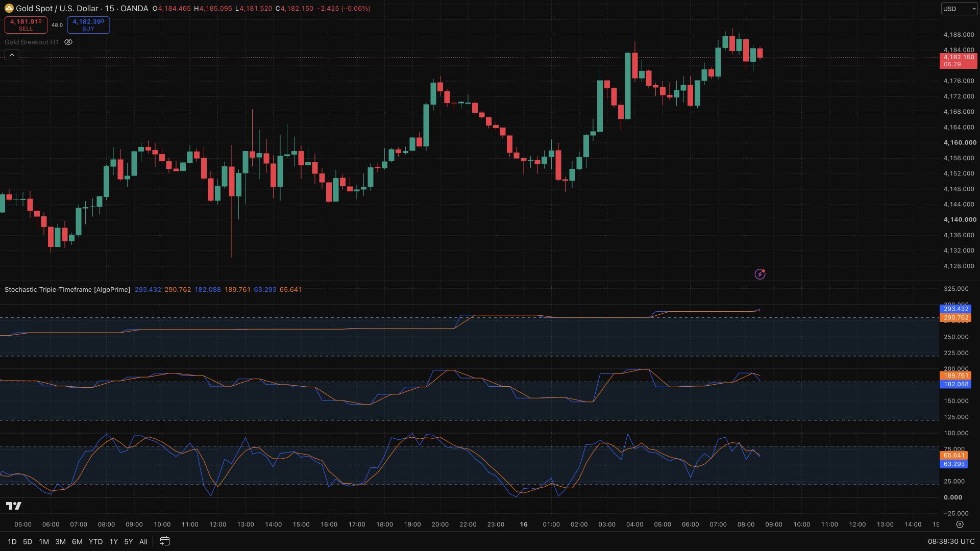
Task: Click the close price C4,182.150 in header
Action: pos(294,8)
